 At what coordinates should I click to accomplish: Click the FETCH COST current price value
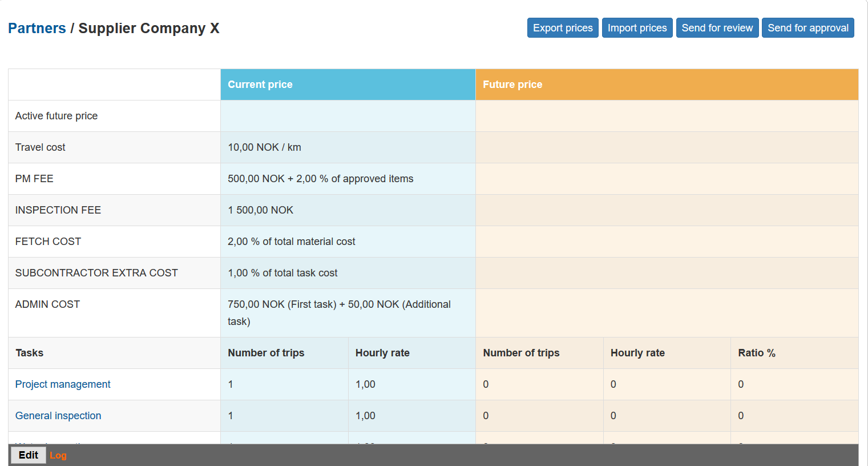[x=291, y=242]
